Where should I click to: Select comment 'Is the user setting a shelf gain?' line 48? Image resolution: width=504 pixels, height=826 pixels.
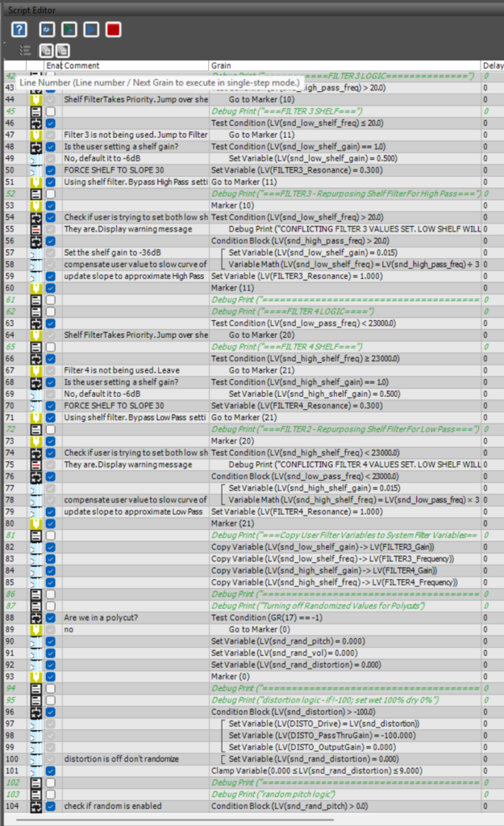(121, 147)
